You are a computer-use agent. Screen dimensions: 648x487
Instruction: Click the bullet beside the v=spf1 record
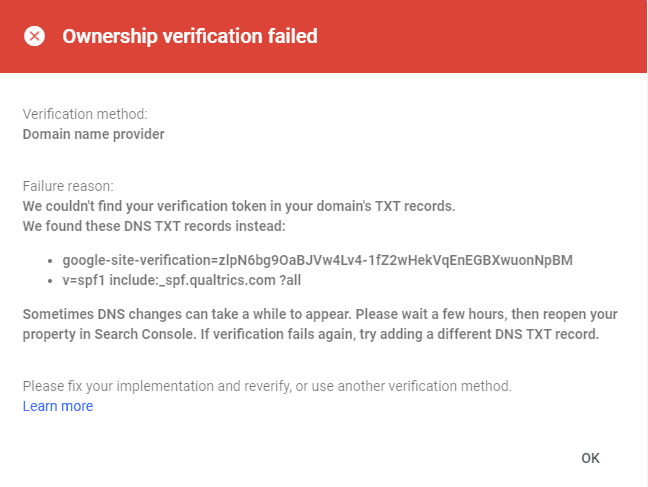coord(50,280)
